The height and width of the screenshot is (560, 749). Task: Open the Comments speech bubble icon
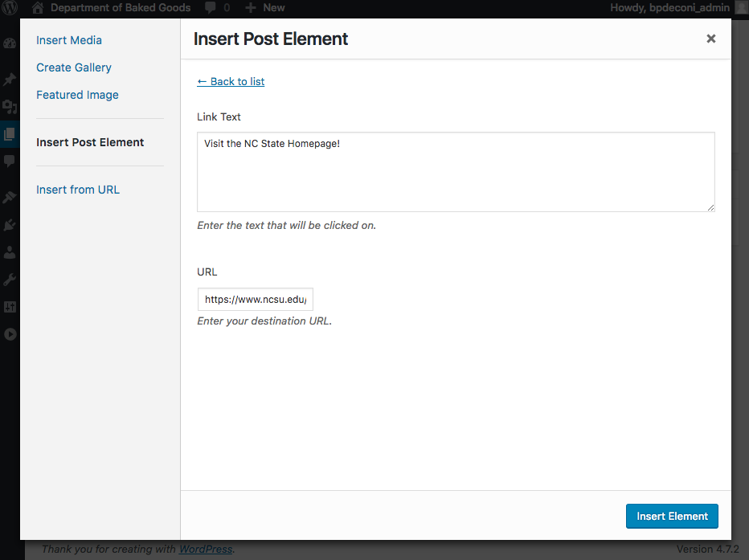coord(10,161)
